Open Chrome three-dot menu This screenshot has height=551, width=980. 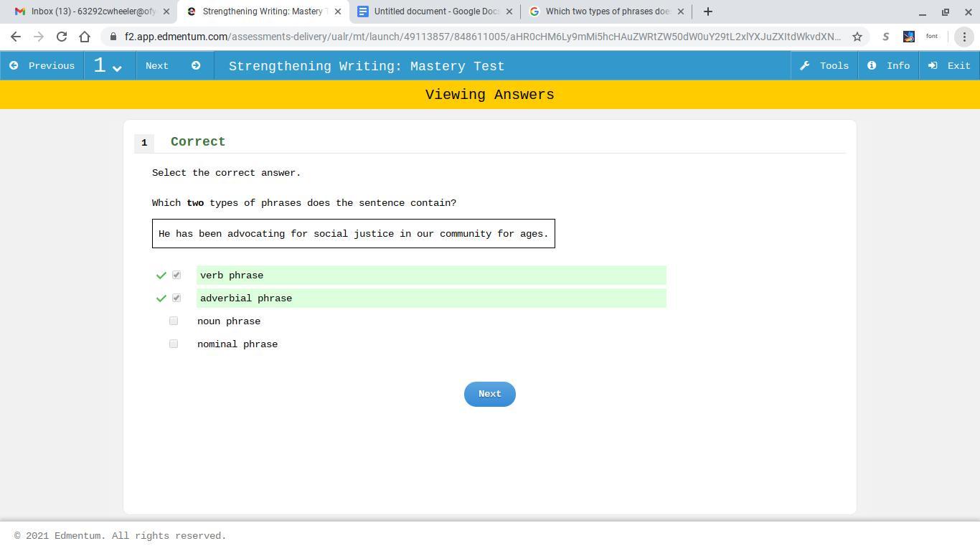click(x=964, y=37)
